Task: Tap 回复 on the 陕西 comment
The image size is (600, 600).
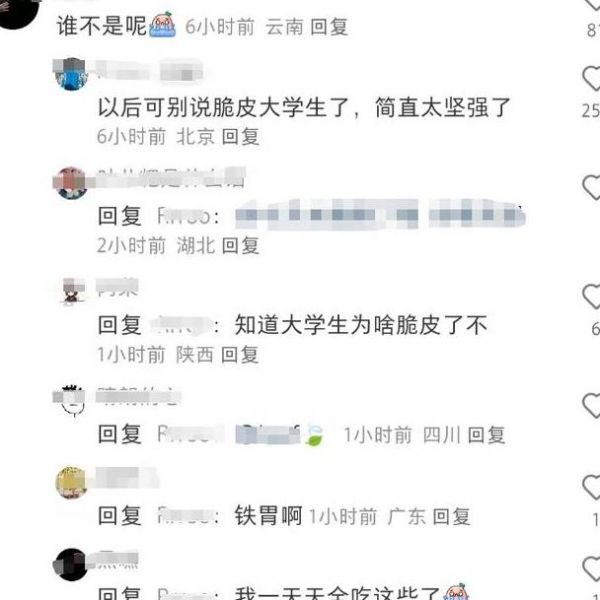Action: tap(240, 355)
